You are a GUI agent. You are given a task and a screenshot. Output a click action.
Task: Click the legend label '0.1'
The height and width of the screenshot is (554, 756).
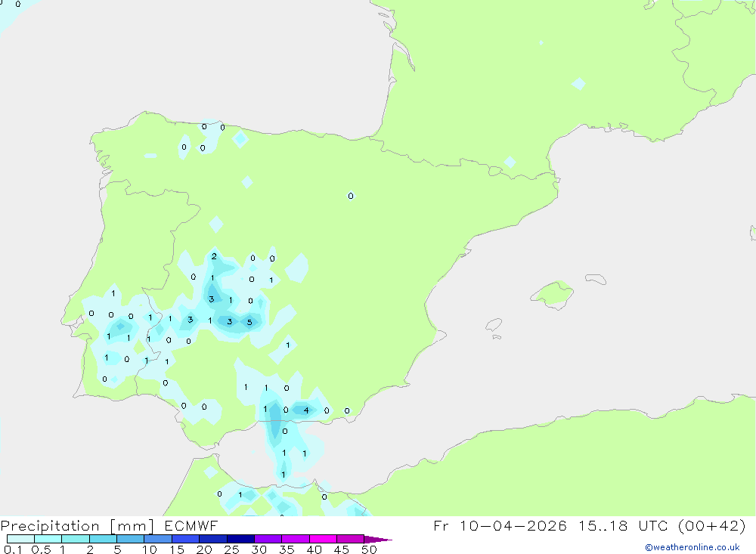pos(13,549)
